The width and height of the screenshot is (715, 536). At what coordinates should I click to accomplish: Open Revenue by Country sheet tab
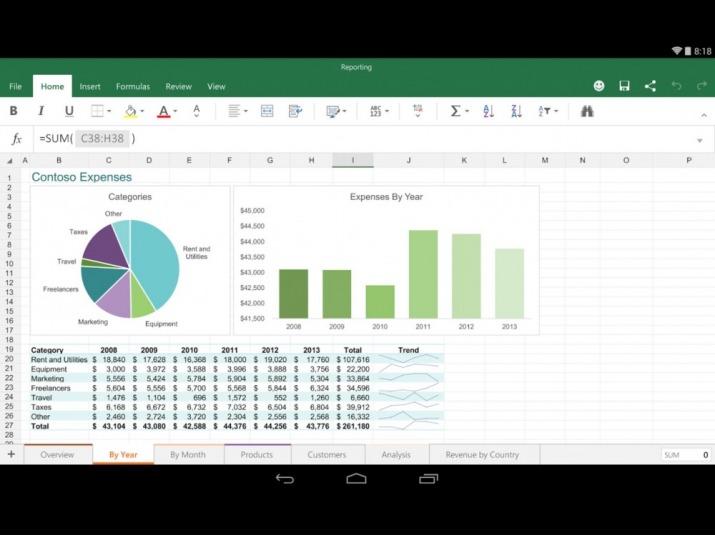pos(482,454)
